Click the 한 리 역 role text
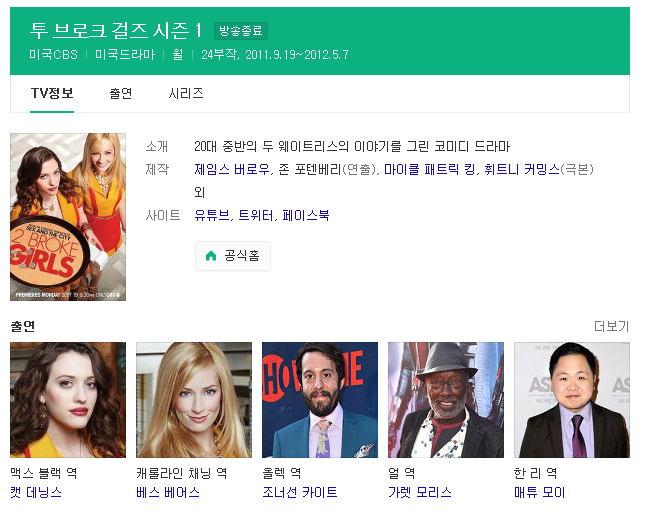Image resolution: width=658 pixels, height=514 pixels. coord(536,473)
